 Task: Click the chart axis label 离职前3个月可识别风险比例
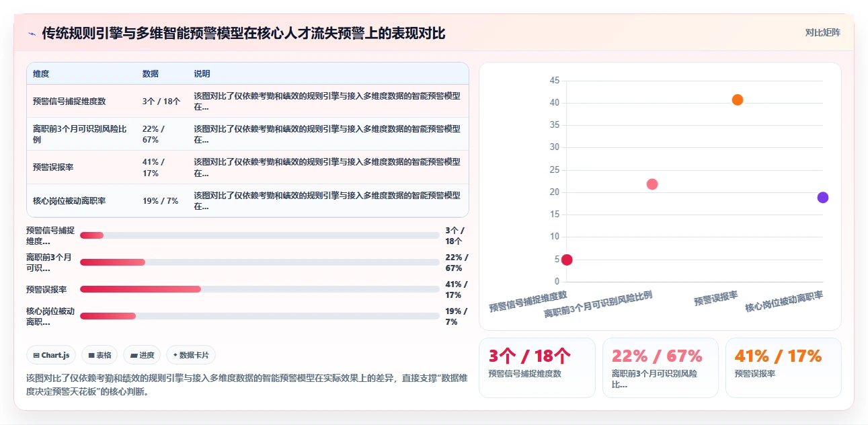coord(598,304)
